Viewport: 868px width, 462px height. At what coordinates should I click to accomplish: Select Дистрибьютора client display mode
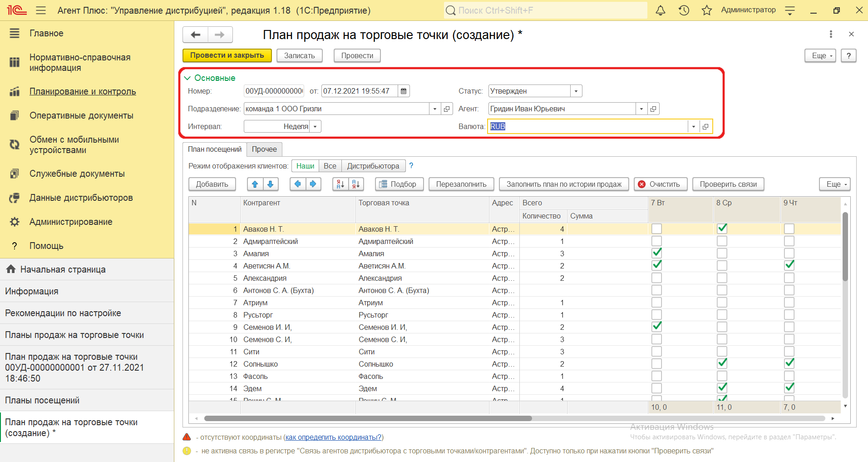[373, 166]
